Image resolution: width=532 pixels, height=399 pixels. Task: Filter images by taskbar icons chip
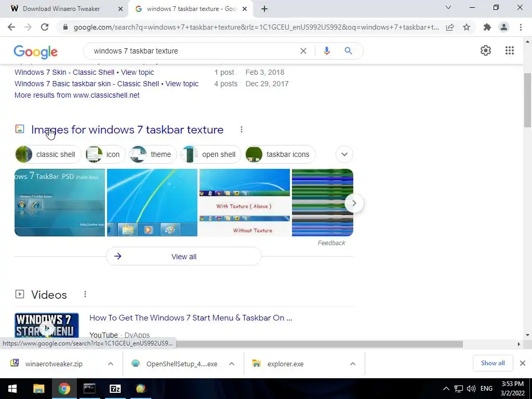point(280,154)
